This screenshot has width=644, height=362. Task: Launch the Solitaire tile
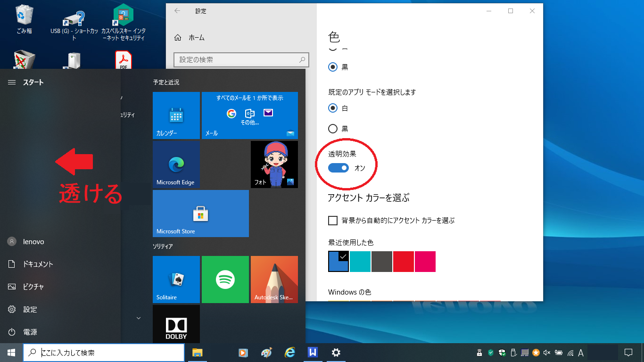176,280
